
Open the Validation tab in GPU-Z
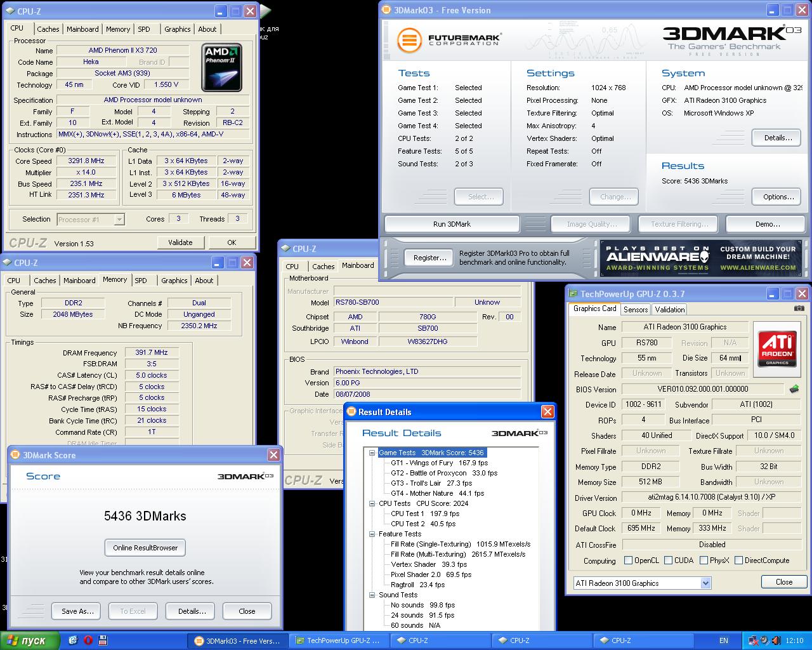[x=670, y=310]
